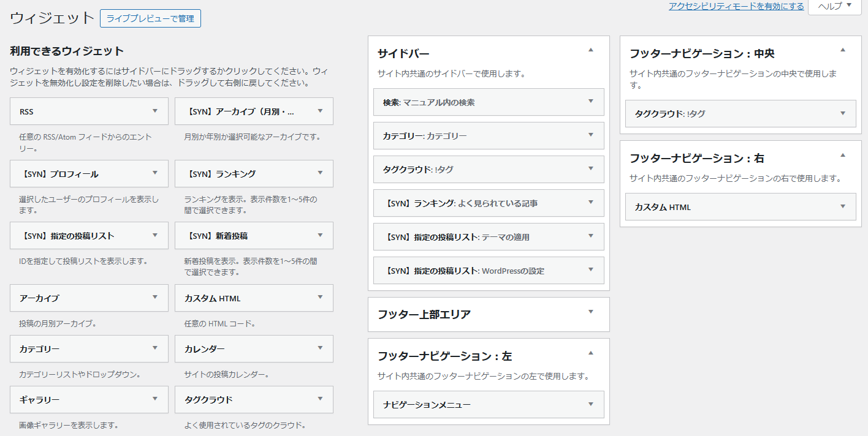Enable accessibility mode via the link

(735, 7)
